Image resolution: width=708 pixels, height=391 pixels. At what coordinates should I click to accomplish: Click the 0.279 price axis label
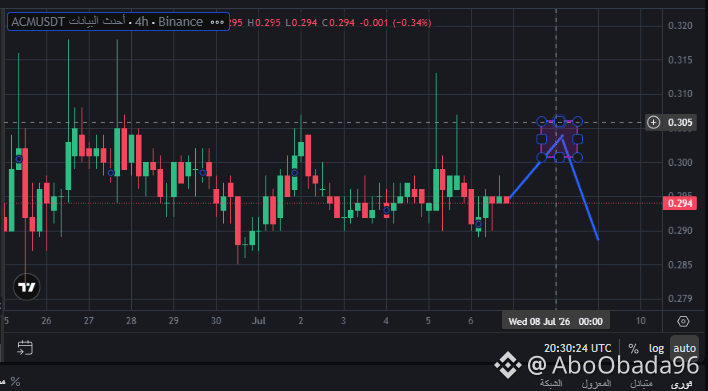point(680,298)
